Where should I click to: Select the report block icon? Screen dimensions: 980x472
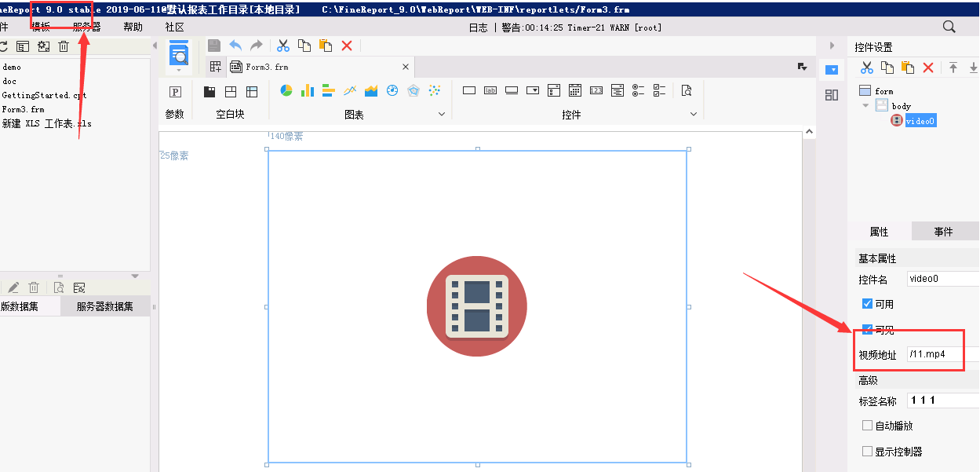(252, 91)
